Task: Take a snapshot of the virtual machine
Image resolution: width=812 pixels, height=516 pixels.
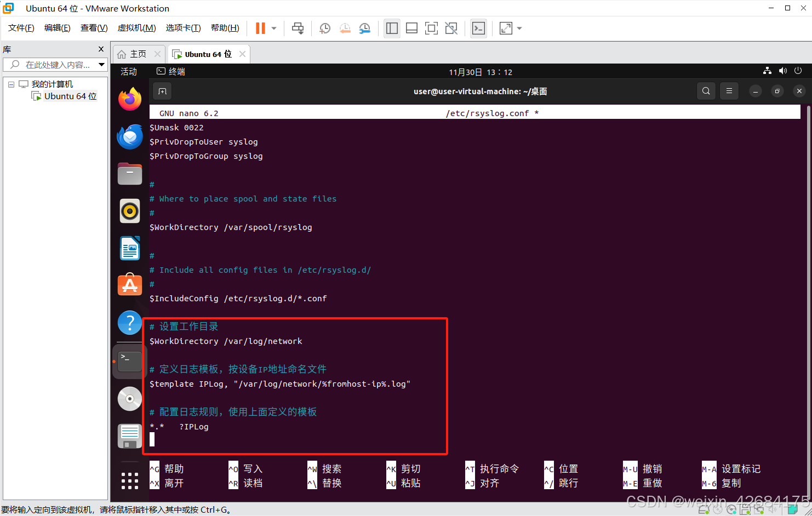Action: click(324, 28)
